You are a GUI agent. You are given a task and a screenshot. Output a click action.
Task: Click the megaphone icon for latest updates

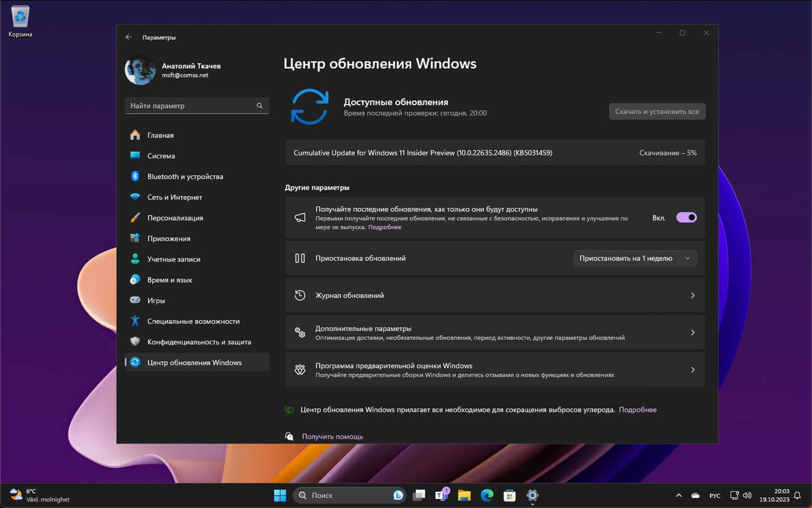click(300, 217)
